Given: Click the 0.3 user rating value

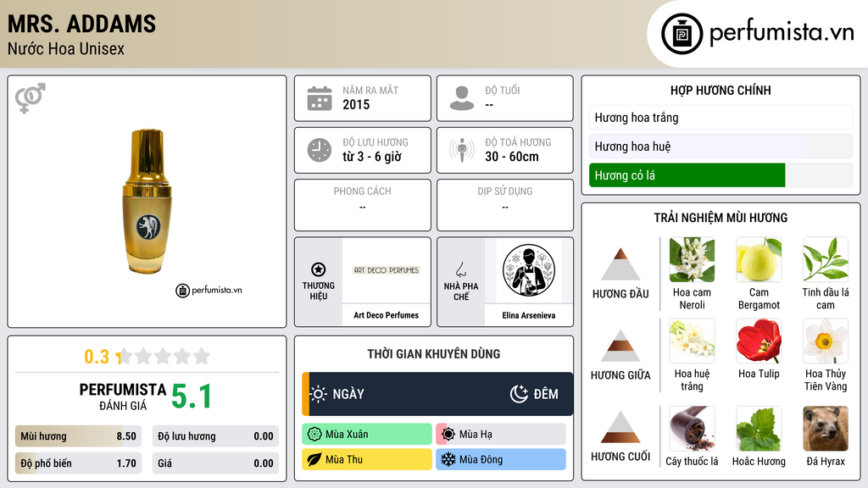Looking at the screenshot, I should pos(97,357).
